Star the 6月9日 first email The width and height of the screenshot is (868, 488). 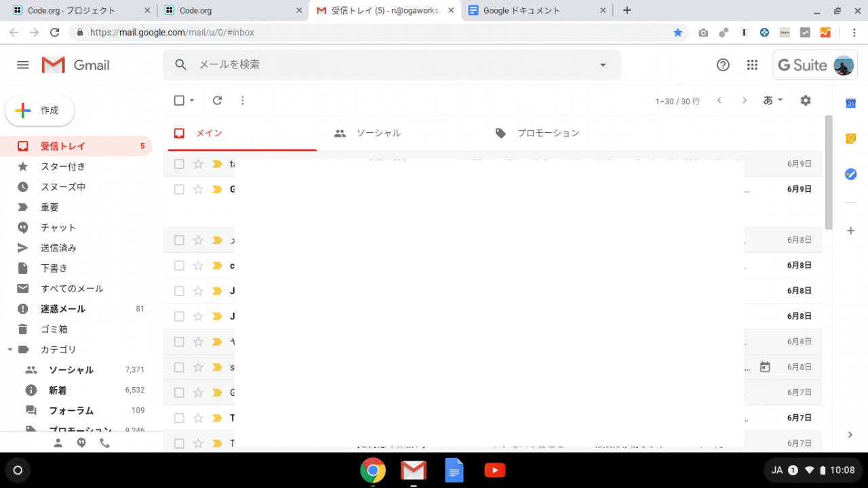coord(198,164)
